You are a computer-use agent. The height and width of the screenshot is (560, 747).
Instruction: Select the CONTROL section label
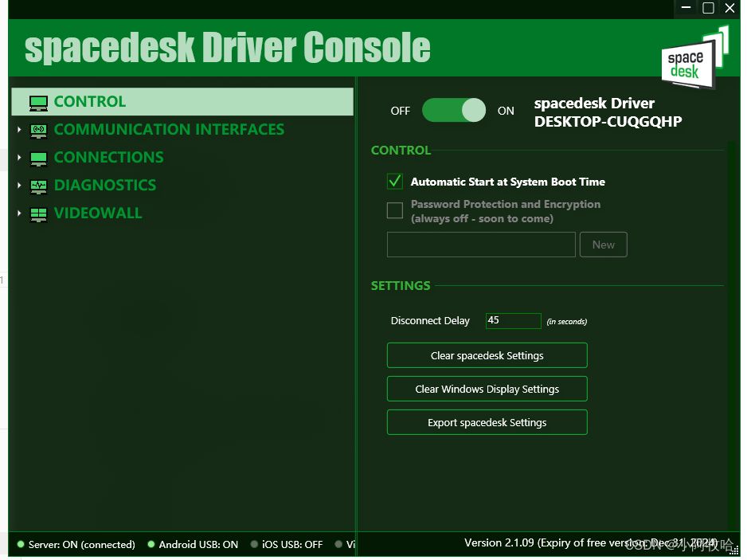(x=90, y=101)
